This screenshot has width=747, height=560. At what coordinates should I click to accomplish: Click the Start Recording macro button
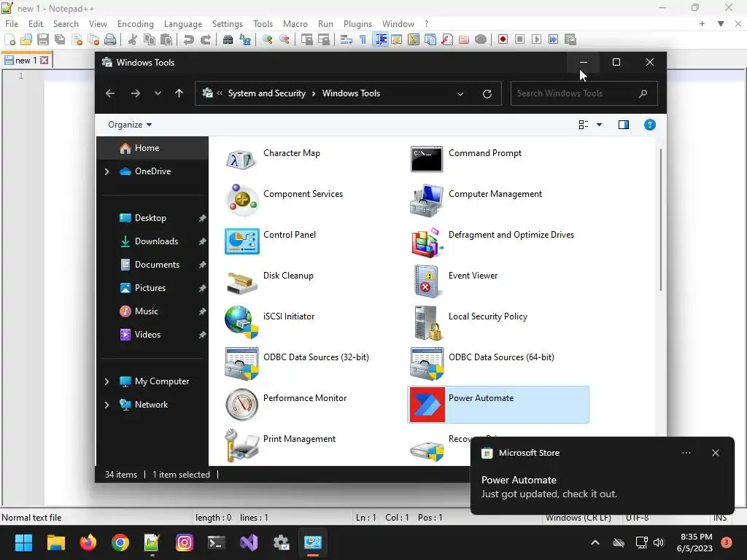tap(503, 39)
